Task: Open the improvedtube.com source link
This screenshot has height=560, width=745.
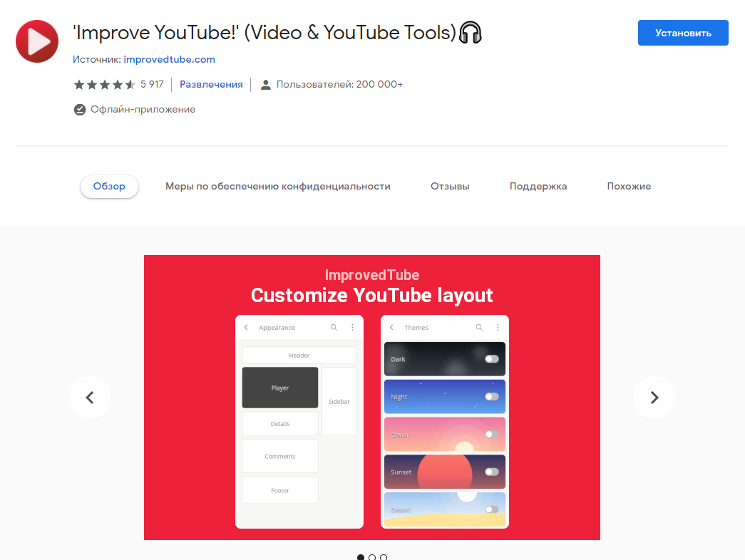Action: pos(169,59)
